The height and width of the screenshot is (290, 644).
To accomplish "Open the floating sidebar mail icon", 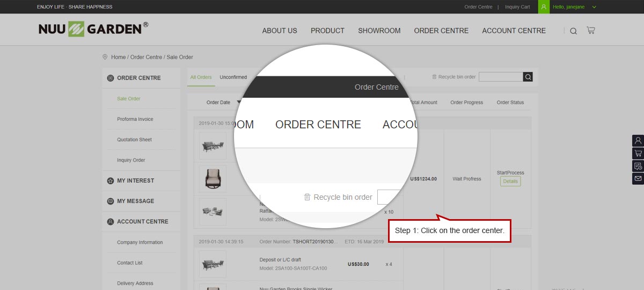I will 638,178.
